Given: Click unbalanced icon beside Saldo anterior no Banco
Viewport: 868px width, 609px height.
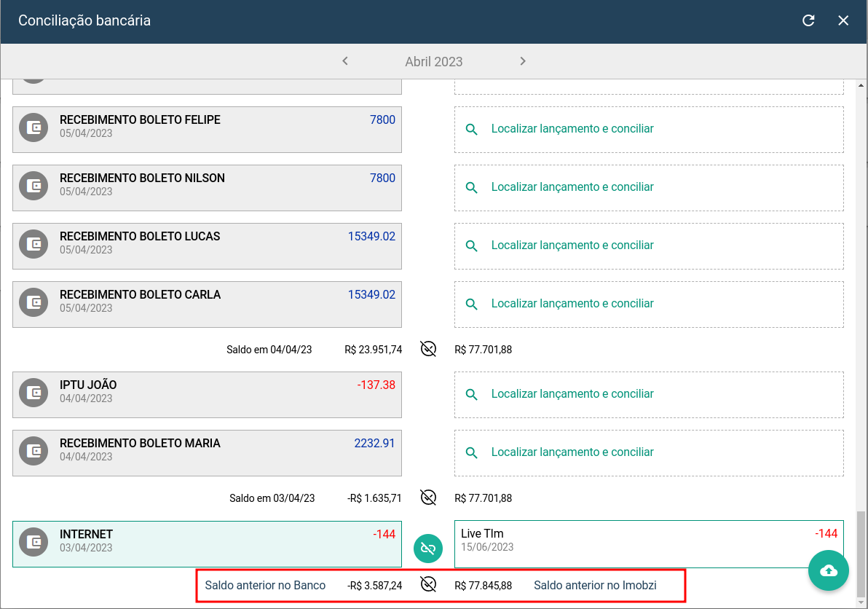Looking at the screenshot, I should pos(428,584).
